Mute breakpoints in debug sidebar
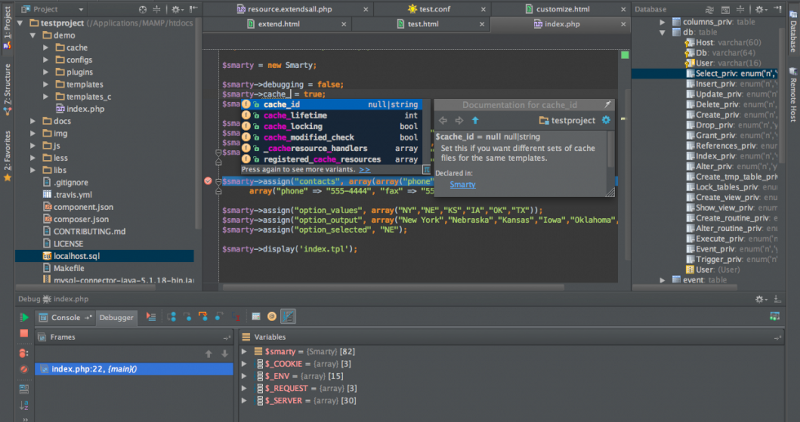This screenshot has width=800, height=422. [x=23, y=369]
